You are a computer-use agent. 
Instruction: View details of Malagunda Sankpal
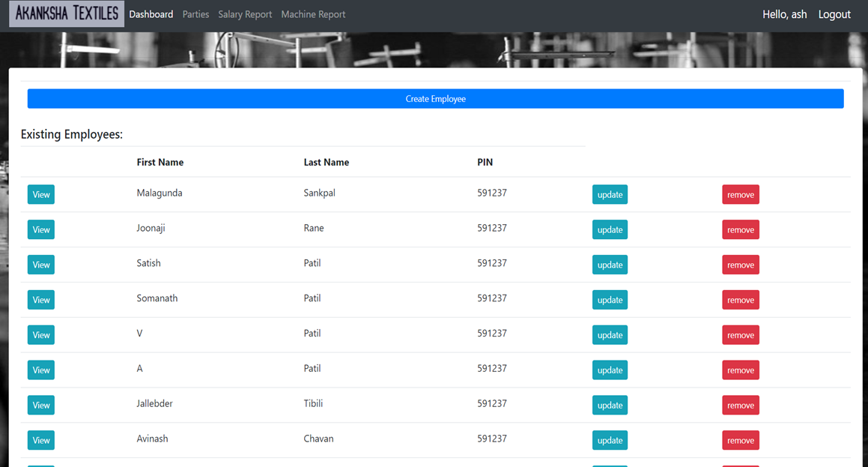(x=40, y=194)
